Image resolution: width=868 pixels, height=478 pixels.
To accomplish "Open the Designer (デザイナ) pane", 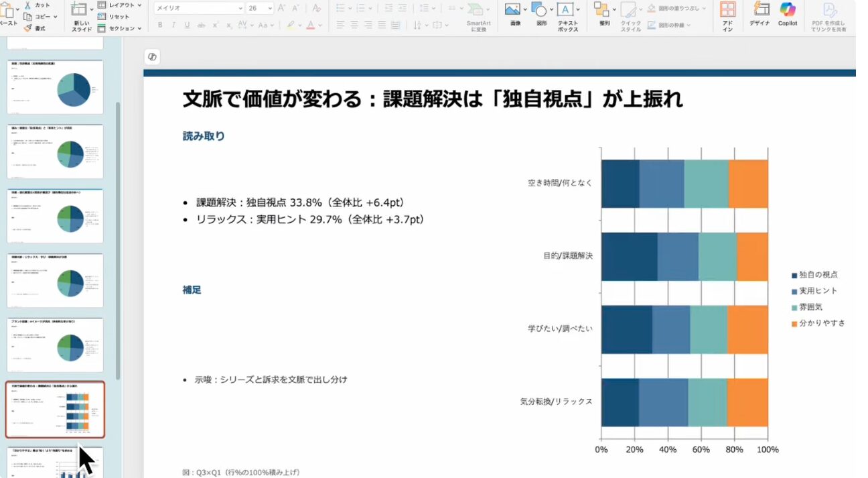I will [x=759, y=10].
